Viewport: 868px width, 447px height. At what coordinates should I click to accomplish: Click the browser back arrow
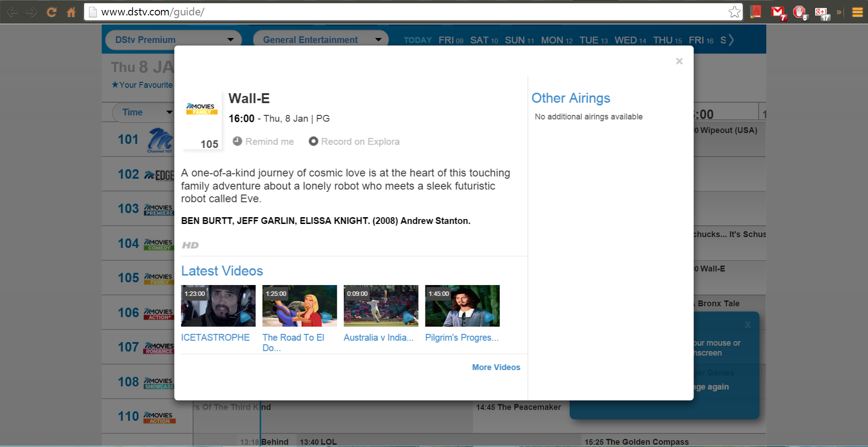[13, 12]
